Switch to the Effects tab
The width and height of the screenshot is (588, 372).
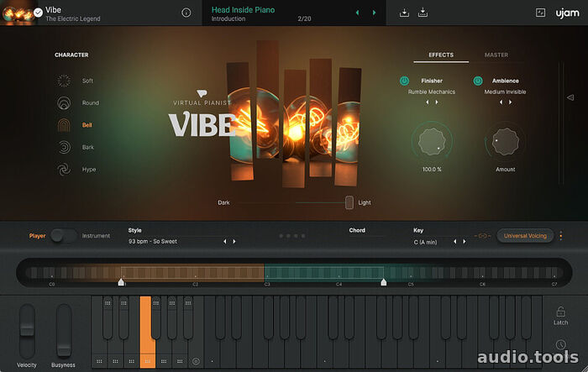pos(440,55)
